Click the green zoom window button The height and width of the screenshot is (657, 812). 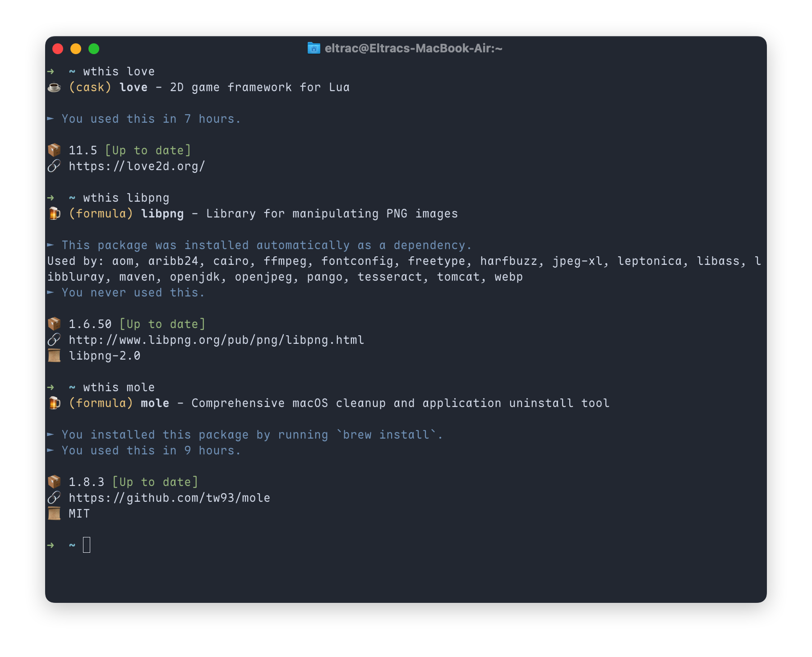[x=94, y=49]
